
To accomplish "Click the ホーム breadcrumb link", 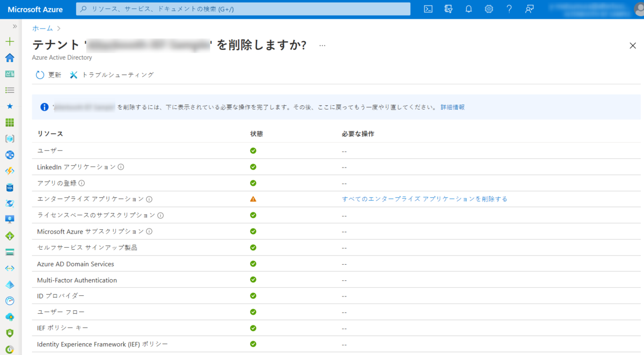I will pos(42,28).
